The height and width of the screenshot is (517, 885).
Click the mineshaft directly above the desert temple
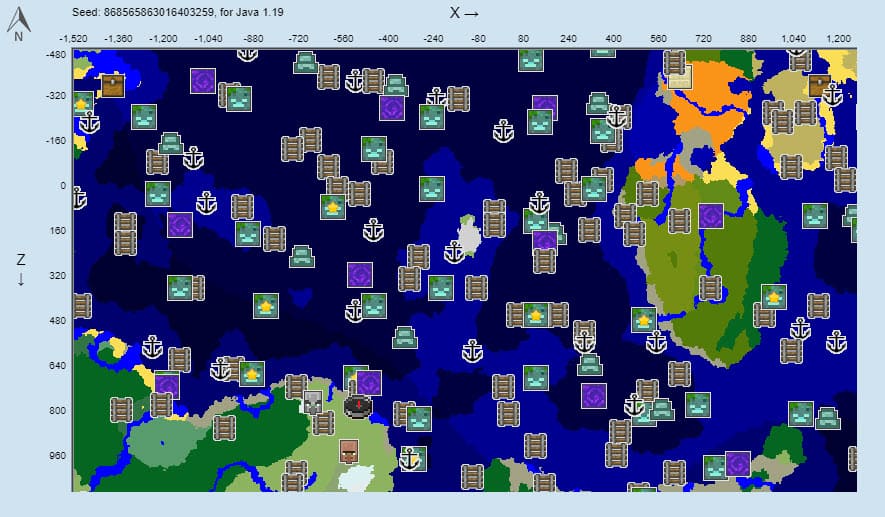pyautogui.click(x=674, y=61)
